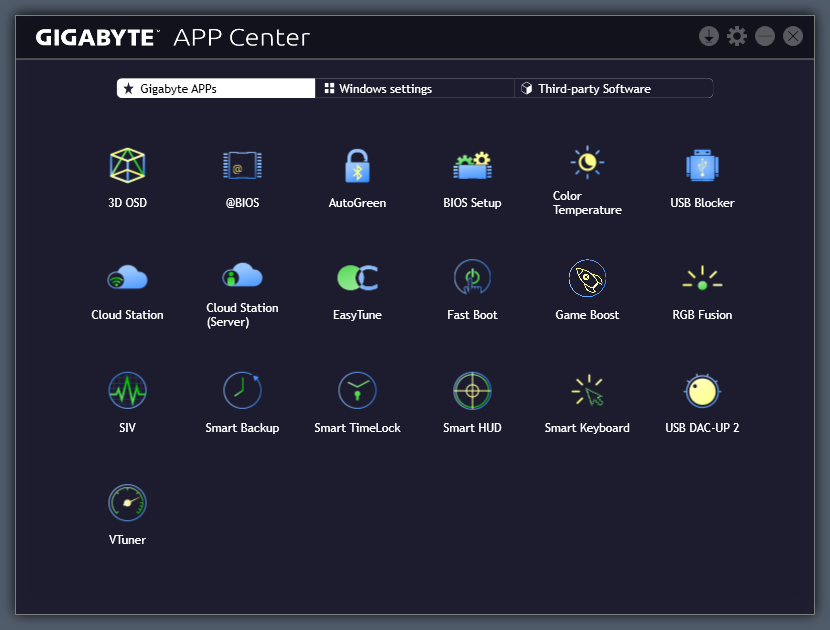The width and height of the screenshot is (830, 630).
Task: Click the 'VTuner' label
Action: tap(127, 540)
